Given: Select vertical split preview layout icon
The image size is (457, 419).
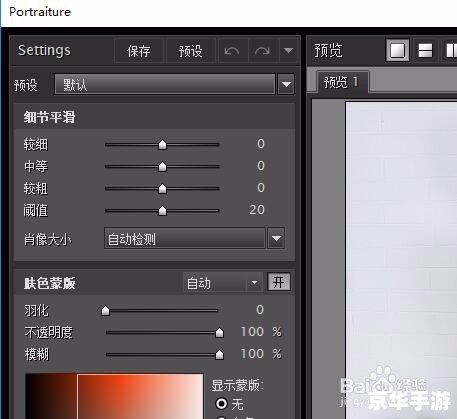Looking at the screenshot, I should pyautogui.click(x=451, y=51).
